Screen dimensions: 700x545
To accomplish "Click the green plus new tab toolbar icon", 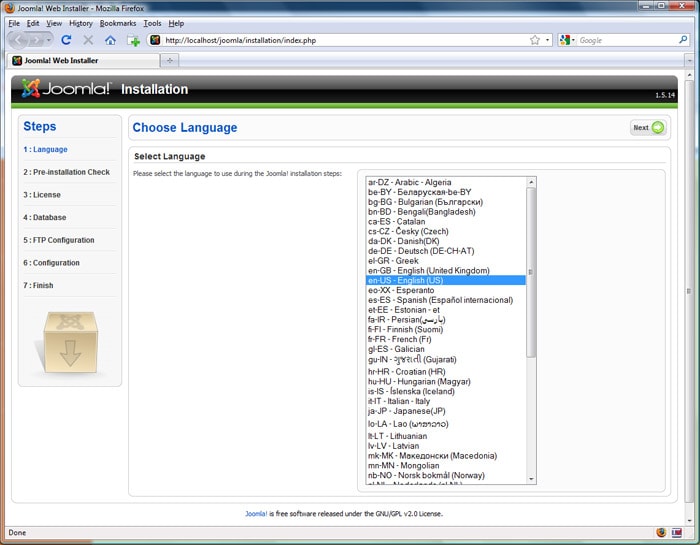I will (134, 41).
